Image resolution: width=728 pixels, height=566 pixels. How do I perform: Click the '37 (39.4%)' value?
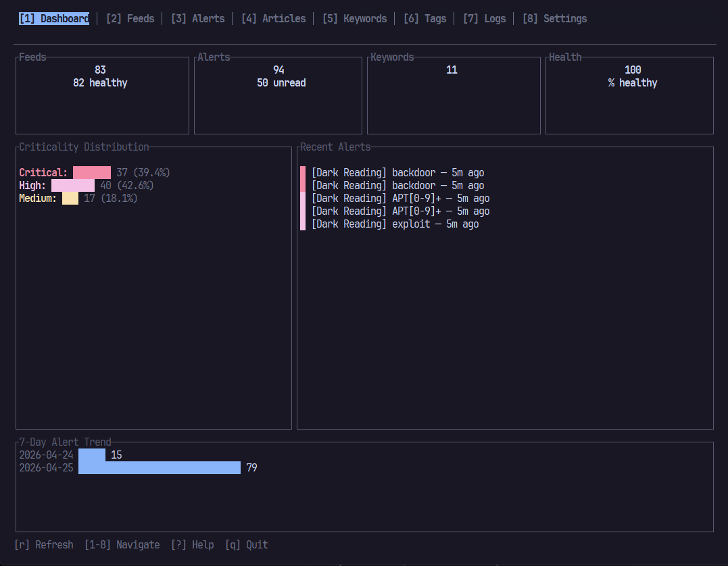pos(143,173)
